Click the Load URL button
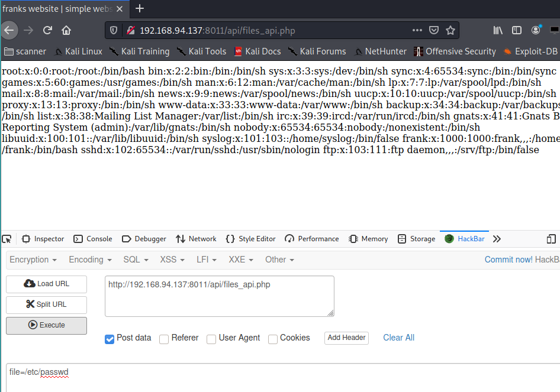This screenshot has width=560, height=392. coord(46,284)
